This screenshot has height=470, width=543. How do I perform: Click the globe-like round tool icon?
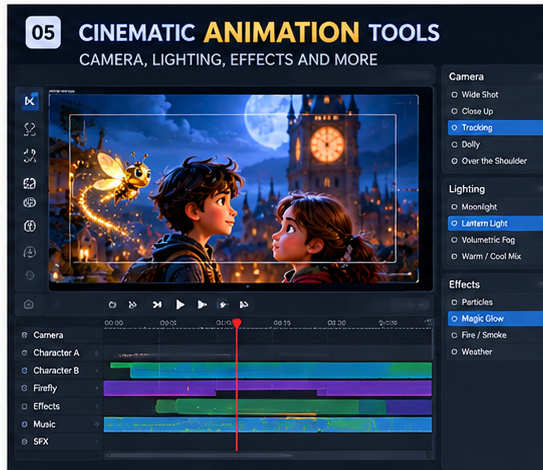point(29,202)
